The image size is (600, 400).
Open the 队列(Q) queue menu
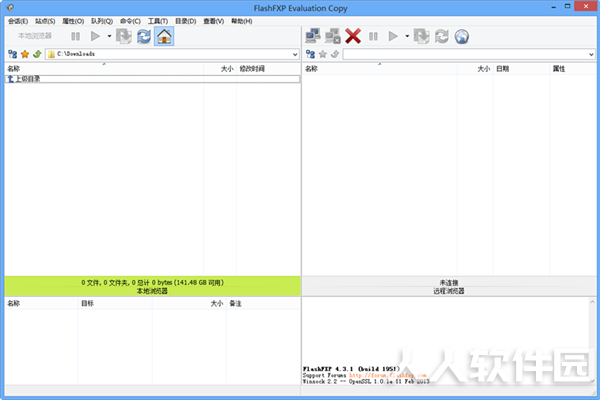[x=102, y=21]
